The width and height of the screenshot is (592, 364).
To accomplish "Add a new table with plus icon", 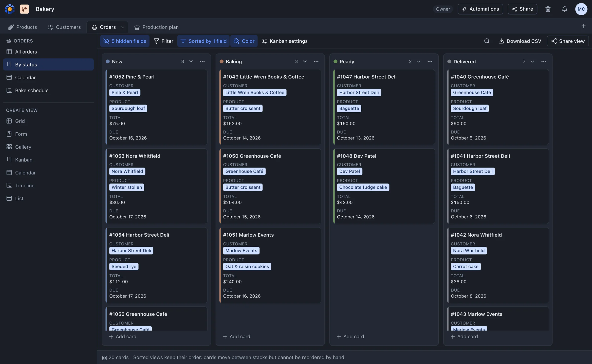I will [x=583, y=26].
